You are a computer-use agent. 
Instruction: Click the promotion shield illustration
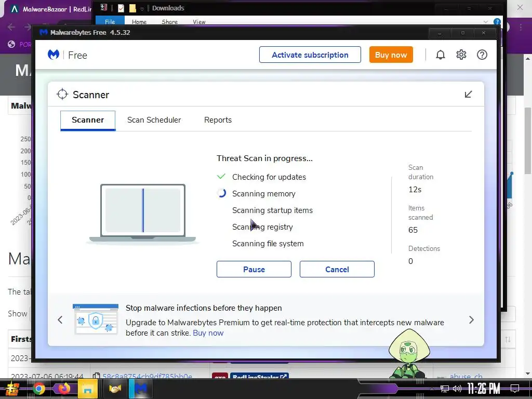96,320
